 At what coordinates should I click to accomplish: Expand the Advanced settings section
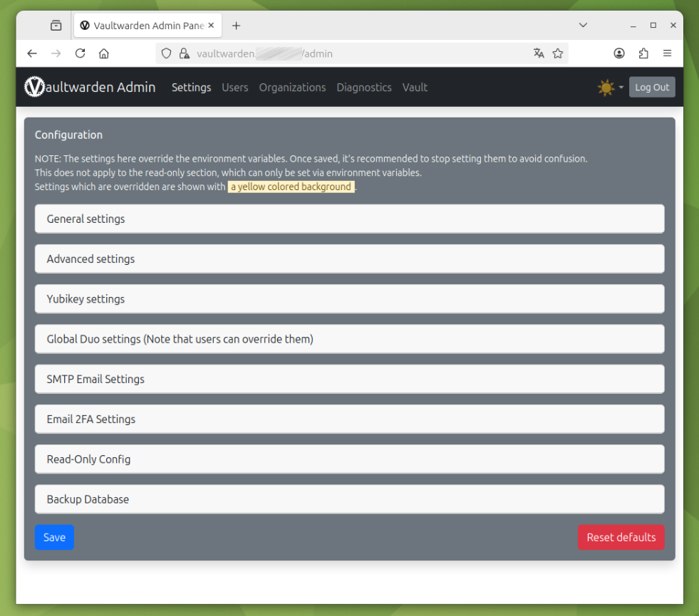pyautogui.click(x=349, y=259)
